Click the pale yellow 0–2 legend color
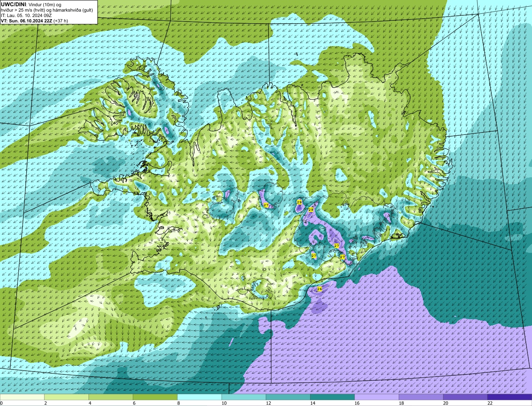This screenshot has height=406, width=532. pos(22,397)
